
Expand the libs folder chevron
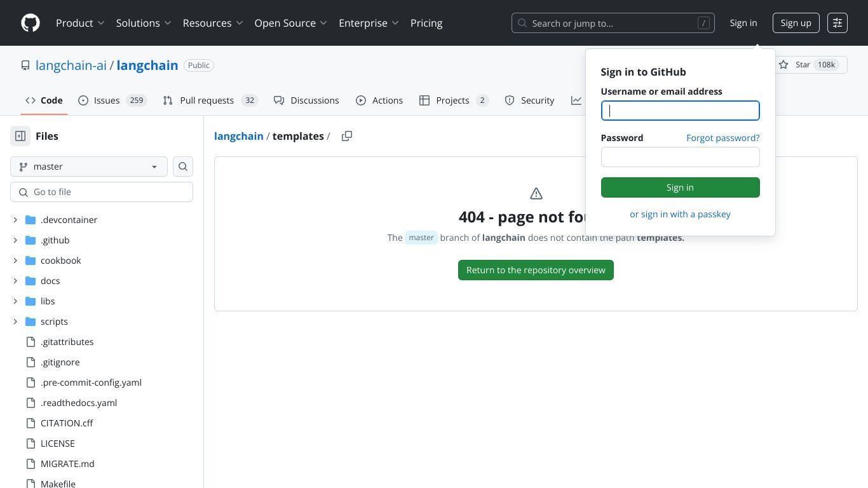[x=15, y=301]
